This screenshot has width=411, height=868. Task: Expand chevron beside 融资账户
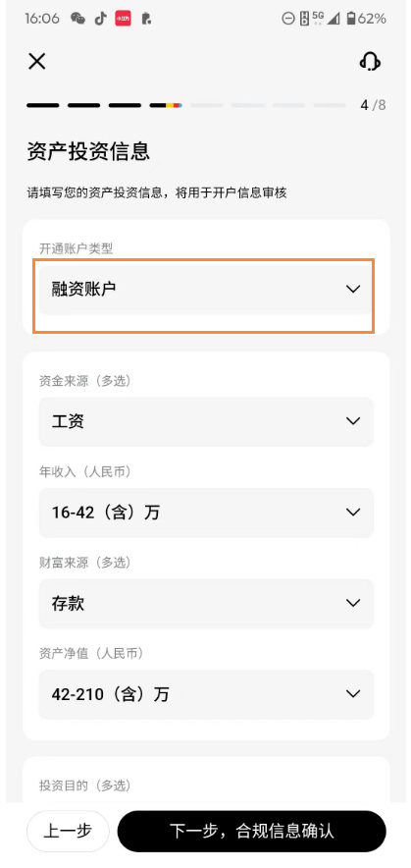(x=353, y=289)
